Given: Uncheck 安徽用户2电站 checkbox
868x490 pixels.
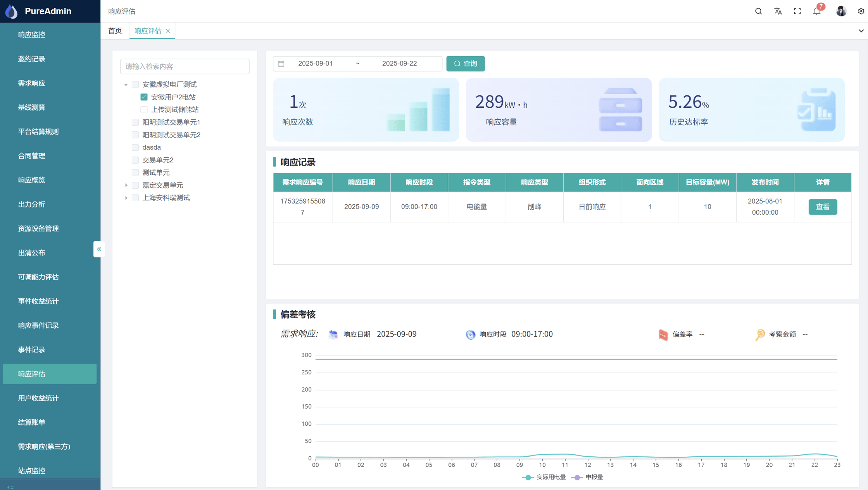Looking at the screenshot, I should [144, 97].
